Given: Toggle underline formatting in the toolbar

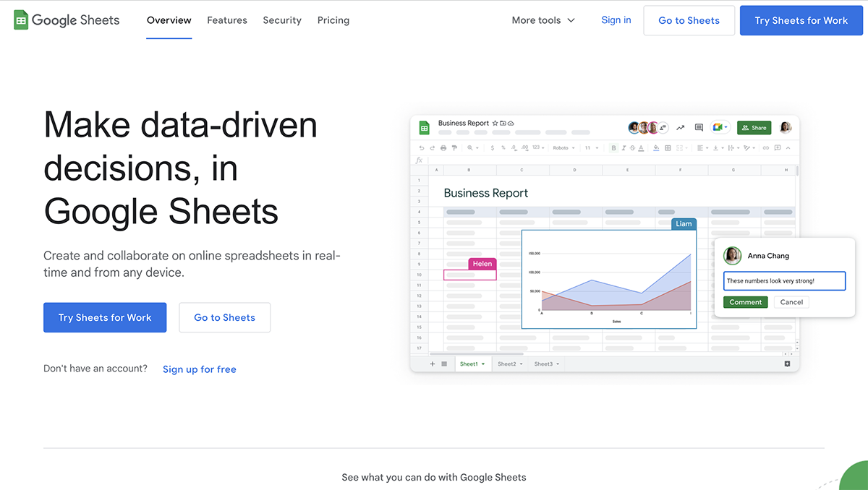Looking at the screenshot, I should 643,147.
